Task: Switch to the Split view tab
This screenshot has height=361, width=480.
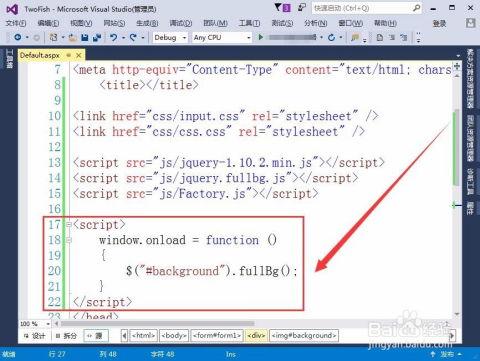Action: click(x=66, y=336)
